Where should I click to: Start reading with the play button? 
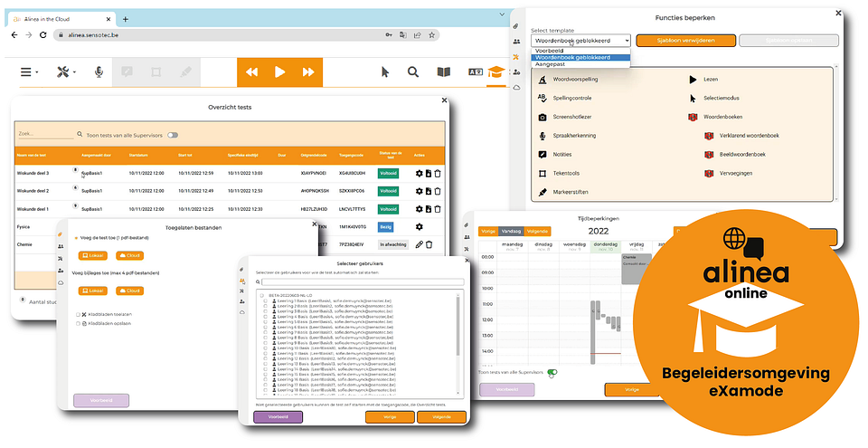[x=280, y=71]
